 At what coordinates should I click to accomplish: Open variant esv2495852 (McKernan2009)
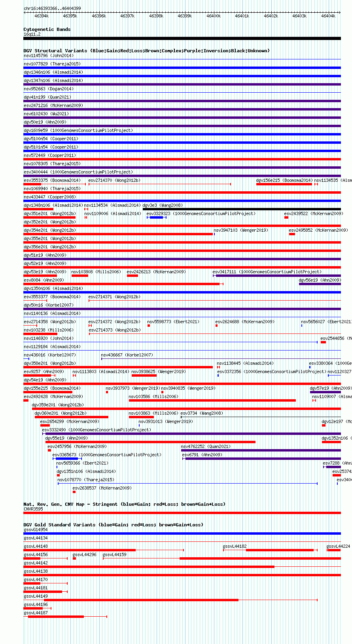(x=318, y=230)
